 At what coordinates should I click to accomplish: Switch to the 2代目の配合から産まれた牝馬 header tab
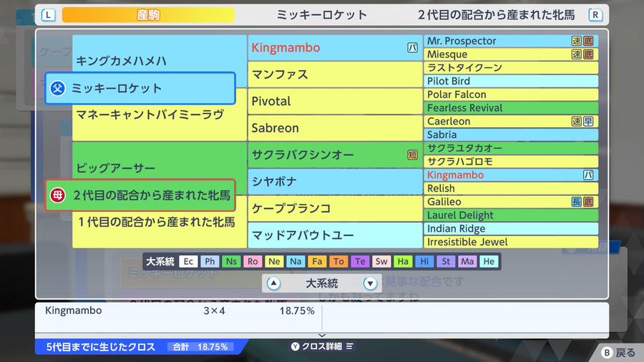[496, 15]
